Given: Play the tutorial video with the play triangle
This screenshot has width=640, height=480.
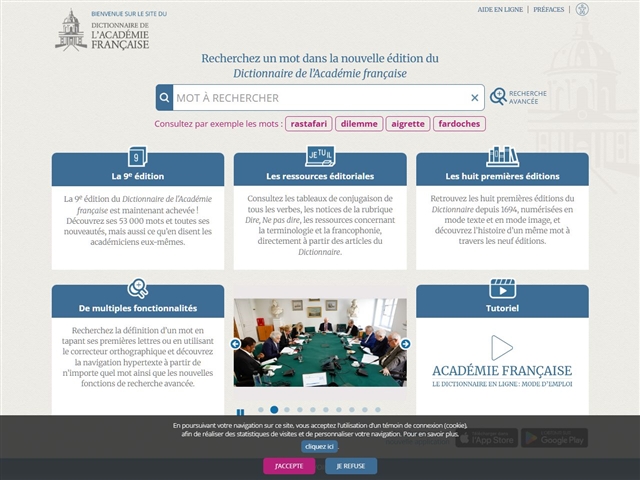Looking at the screenshot, I should (x=502, y=348).
